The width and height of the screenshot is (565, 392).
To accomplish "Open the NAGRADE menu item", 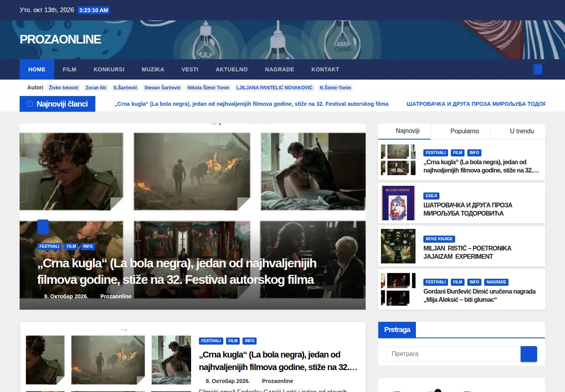I will [279, 69].
